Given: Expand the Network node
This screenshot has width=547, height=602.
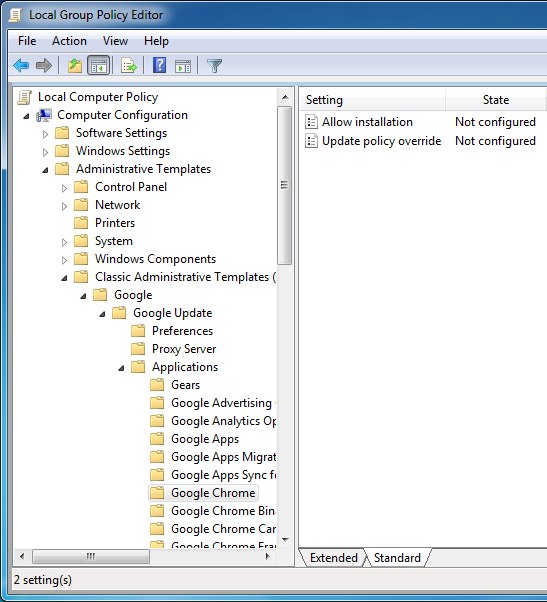Looking at the screenshot, I should click(64, 206).
